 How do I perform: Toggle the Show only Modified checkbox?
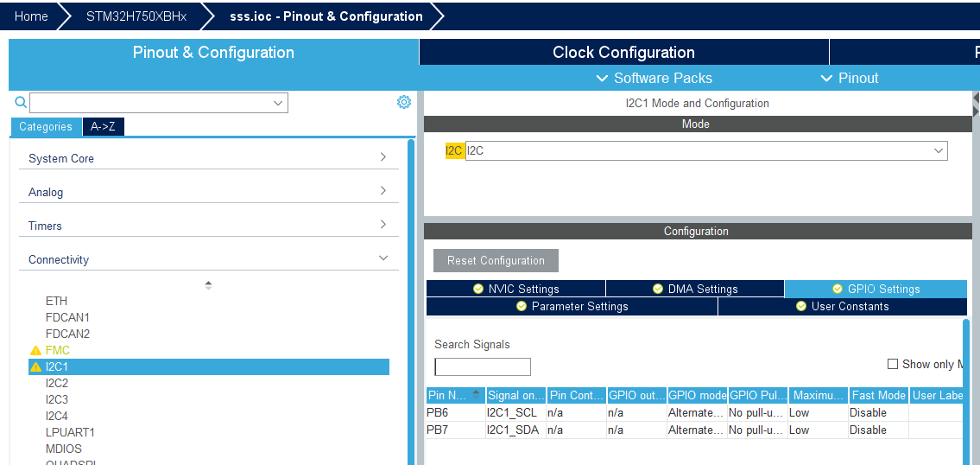(893, 364)
